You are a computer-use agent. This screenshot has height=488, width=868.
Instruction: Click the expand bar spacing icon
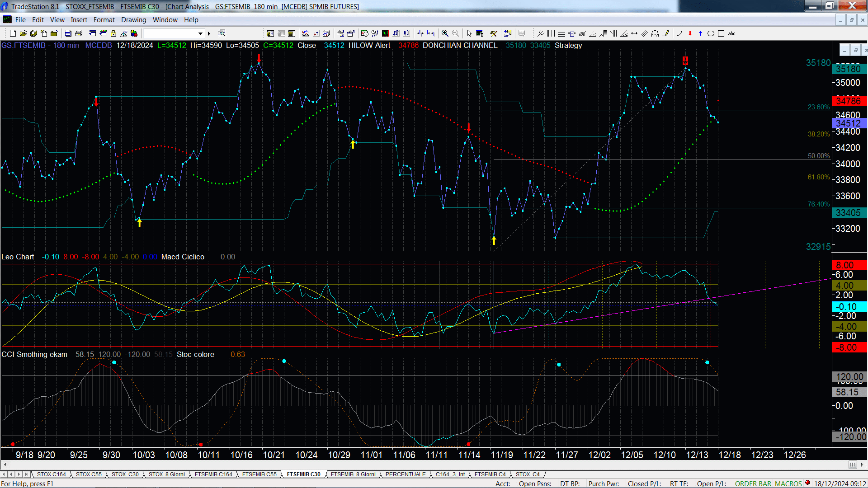431,33
